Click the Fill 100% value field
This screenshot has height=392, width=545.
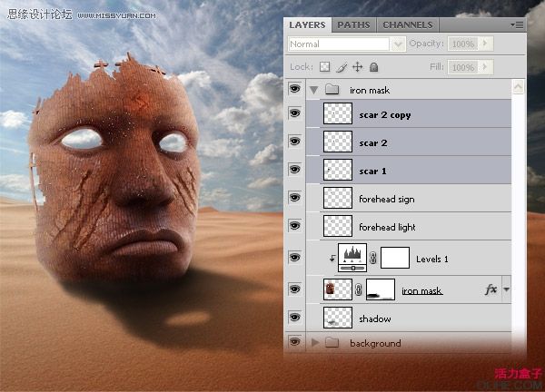[463, 67]
